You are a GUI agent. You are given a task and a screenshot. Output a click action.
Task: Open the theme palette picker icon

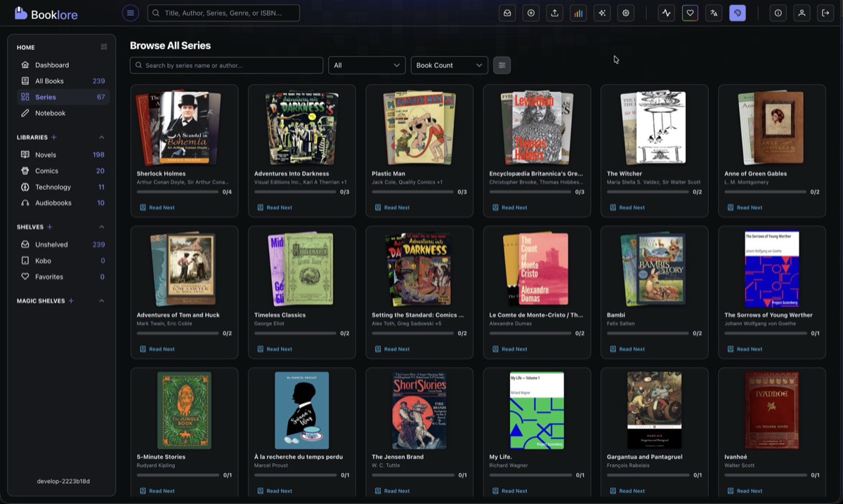[x=737, y=13]
